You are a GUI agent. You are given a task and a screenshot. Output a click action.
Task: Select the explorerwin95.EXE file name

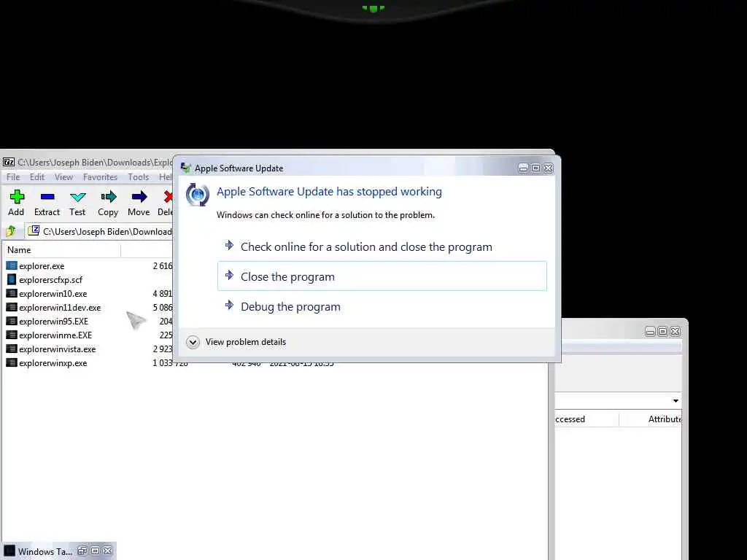[53, 322]
